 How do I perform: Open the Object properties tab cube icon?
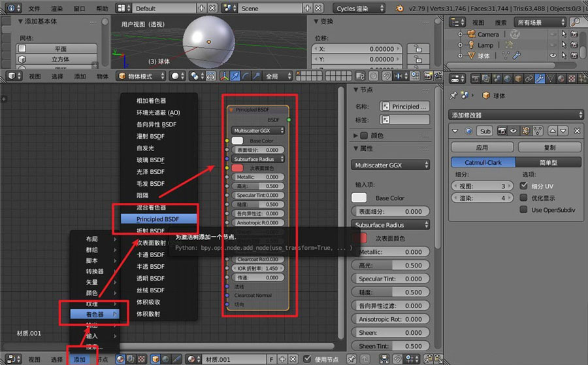(x=518, y=78)
